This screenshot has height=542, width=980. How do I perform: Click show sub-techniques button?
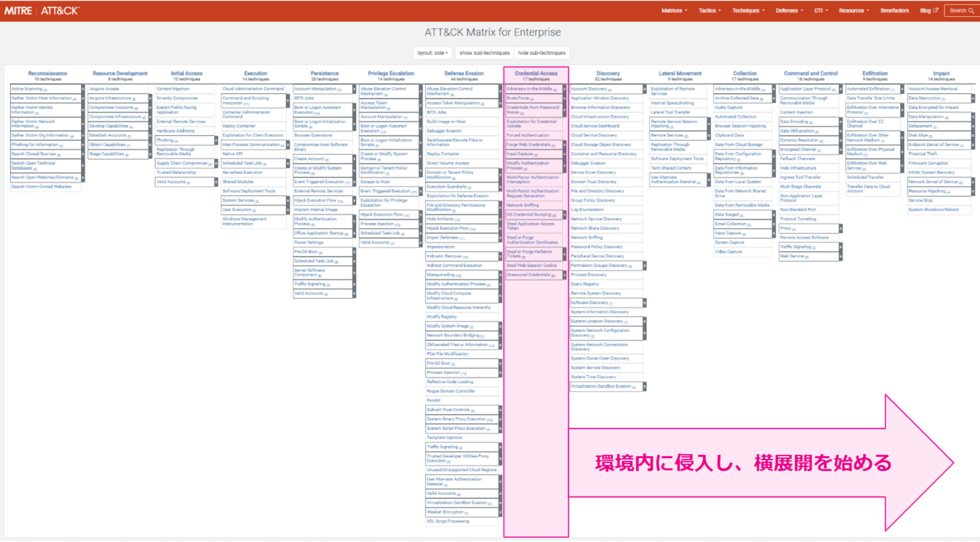484,53
